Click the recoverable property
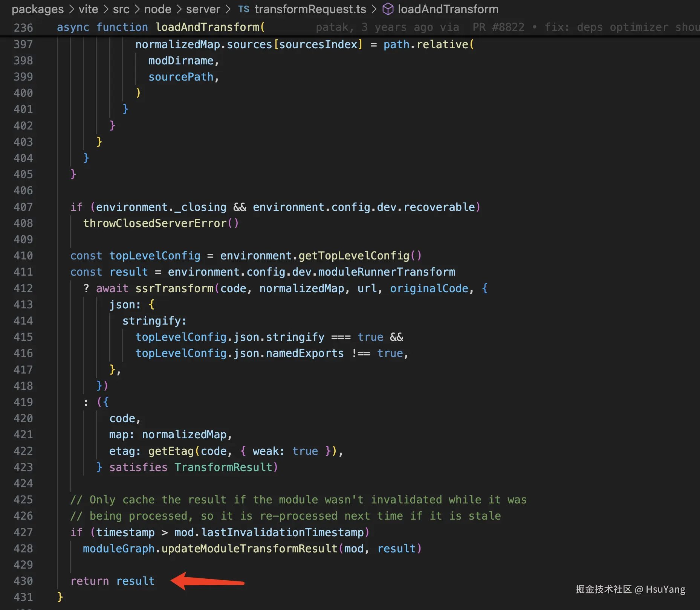The height and width of the screenshot is (610, 700). tap(439, 207)
